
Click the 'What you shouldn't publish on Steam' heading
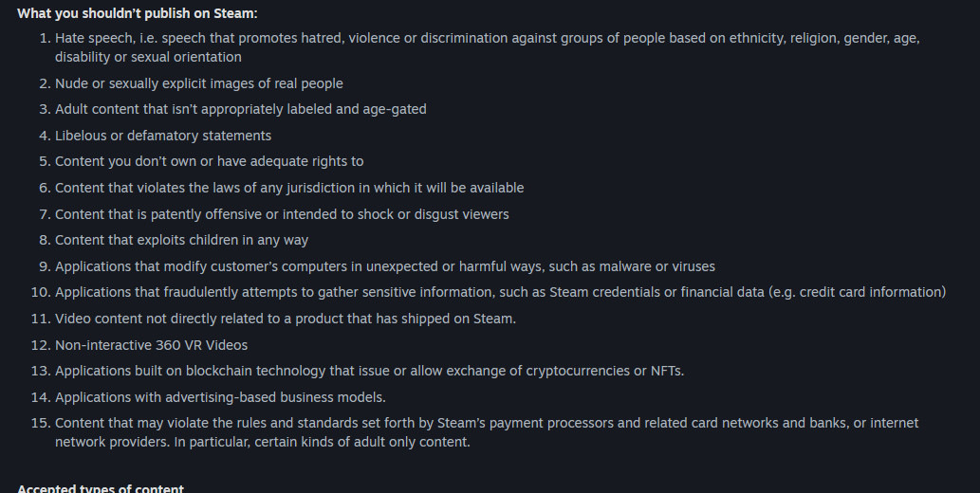click(x=137, y=13)
